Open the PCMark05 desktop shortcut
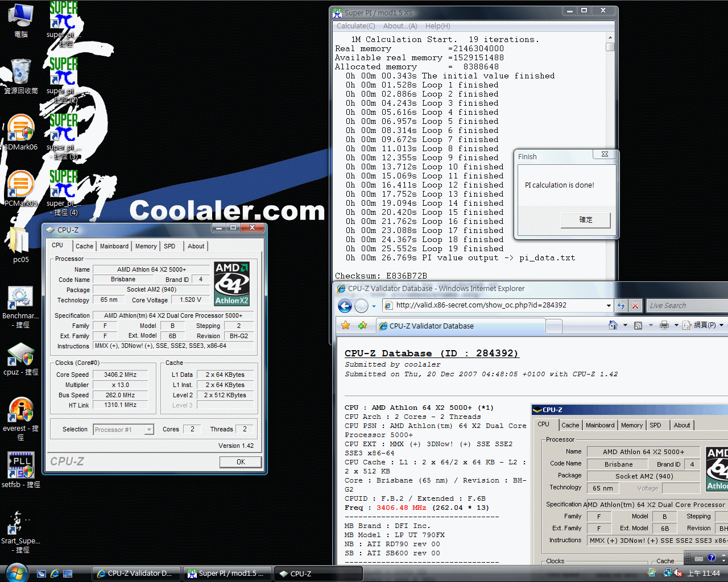The width and height of the screenshot is (728, 582). [x=21, y=188]
